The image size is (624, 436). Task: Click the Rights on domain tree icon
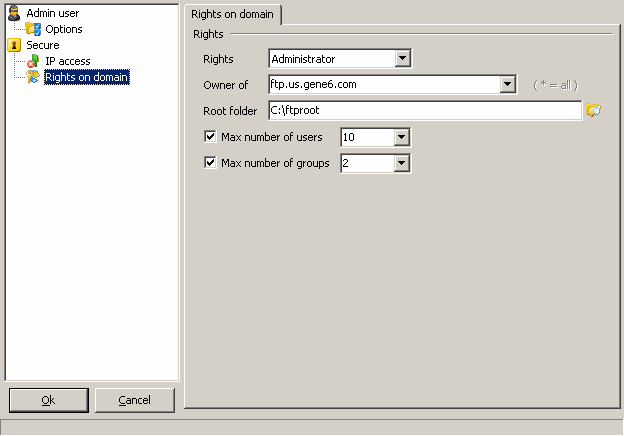tap(33, 77)
